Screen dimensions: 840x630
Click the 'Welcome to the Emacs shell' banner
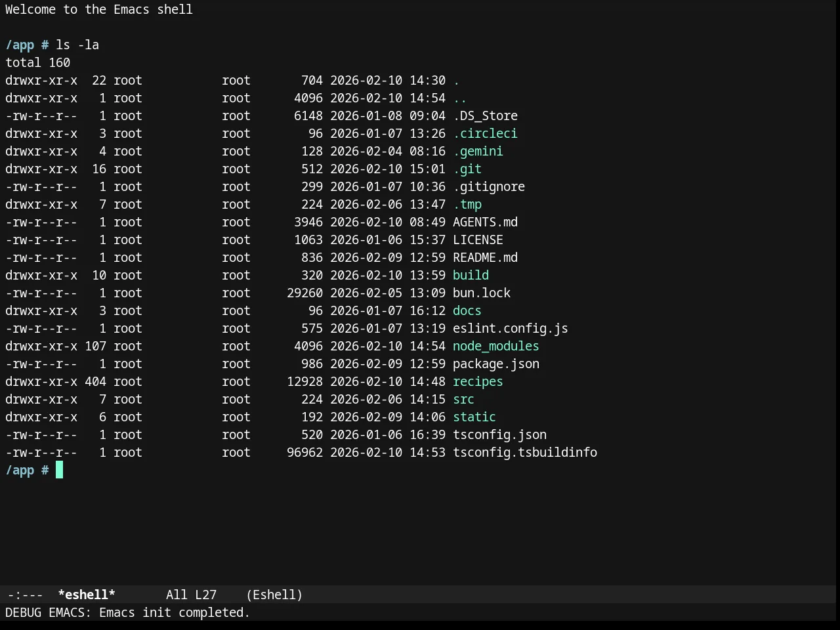[99, 10]
